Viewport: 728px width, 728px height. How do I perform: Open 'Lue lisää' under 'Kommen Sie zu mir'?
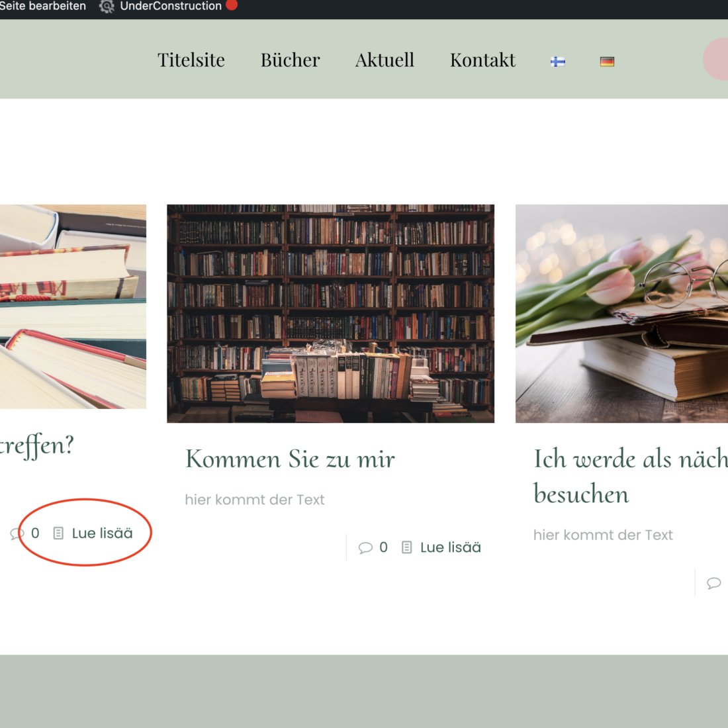coord(450,547)
